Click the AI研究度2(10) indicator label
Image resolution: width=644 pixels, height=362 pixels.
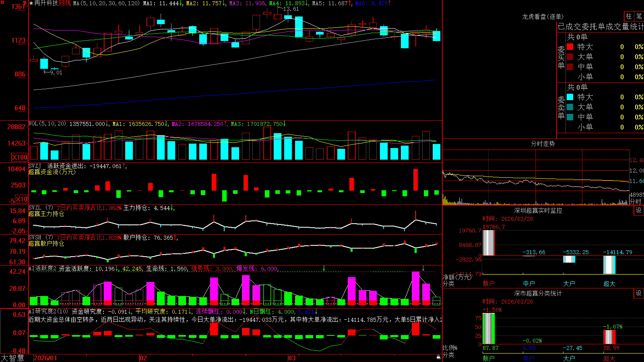coord(48,311)
